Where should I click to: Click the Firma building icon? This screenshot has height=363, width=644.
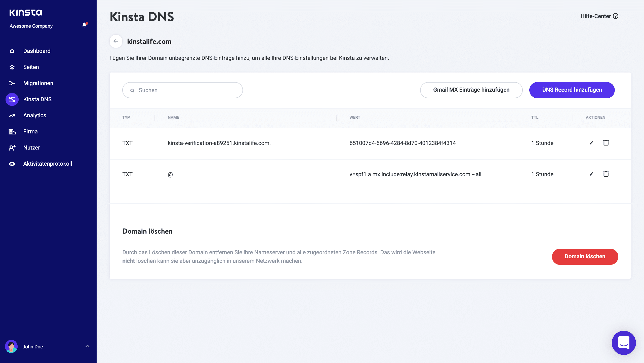(12, 132)
